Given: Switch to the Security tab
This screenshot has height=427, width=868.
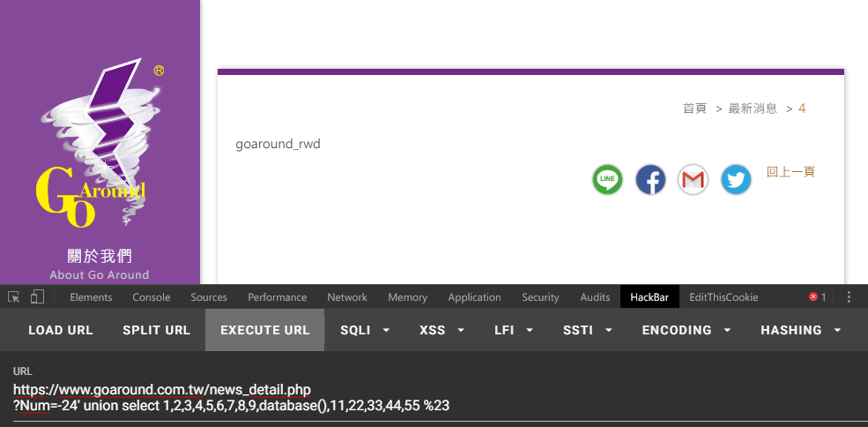Looking at the screenshot, I should [540, 297].
